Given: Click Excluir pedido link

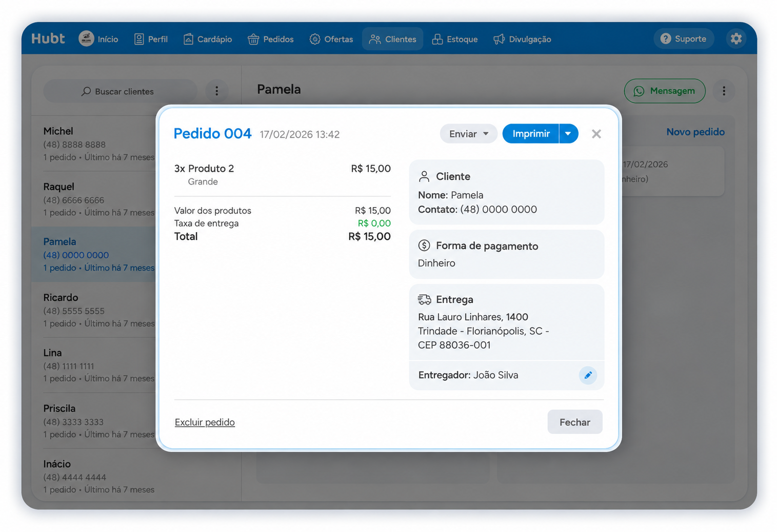Looking at the screenshot, I should click(x=205, y=422).
